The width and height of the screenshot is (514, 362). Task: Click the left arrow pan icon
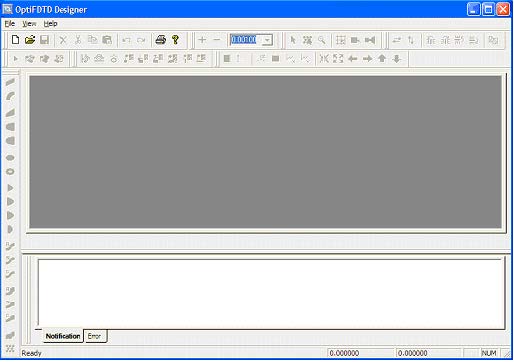[x=353, y=59]
